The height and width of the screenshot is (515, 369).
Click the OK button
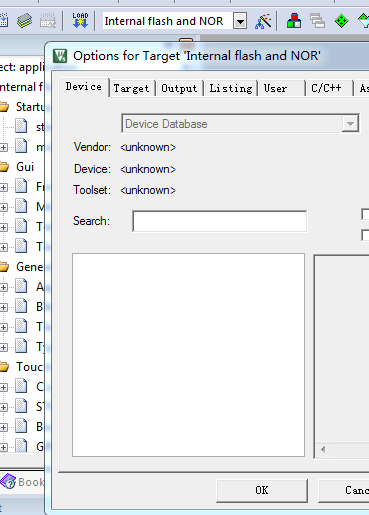(x=262, y=490)
